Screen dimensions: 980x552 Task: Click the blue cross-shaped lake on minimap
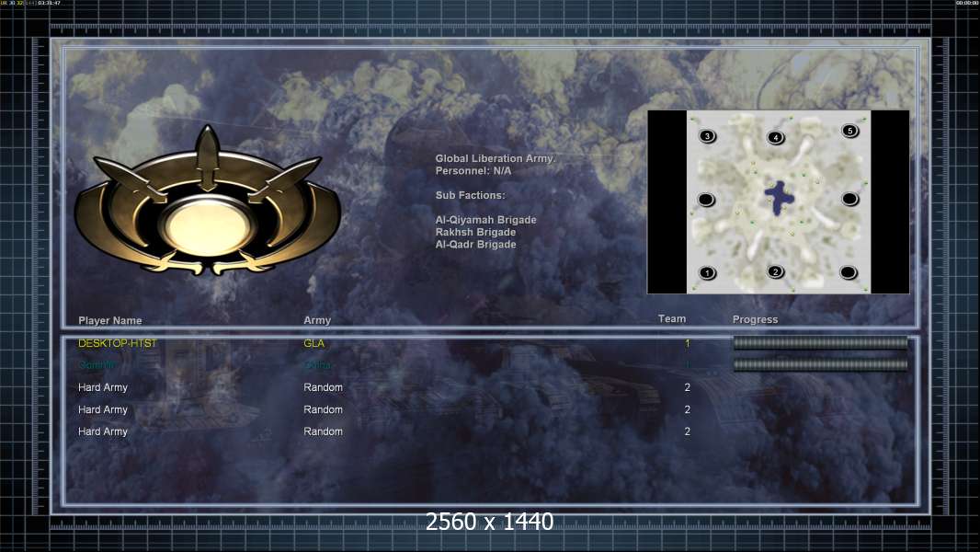(x=779, y=198)
